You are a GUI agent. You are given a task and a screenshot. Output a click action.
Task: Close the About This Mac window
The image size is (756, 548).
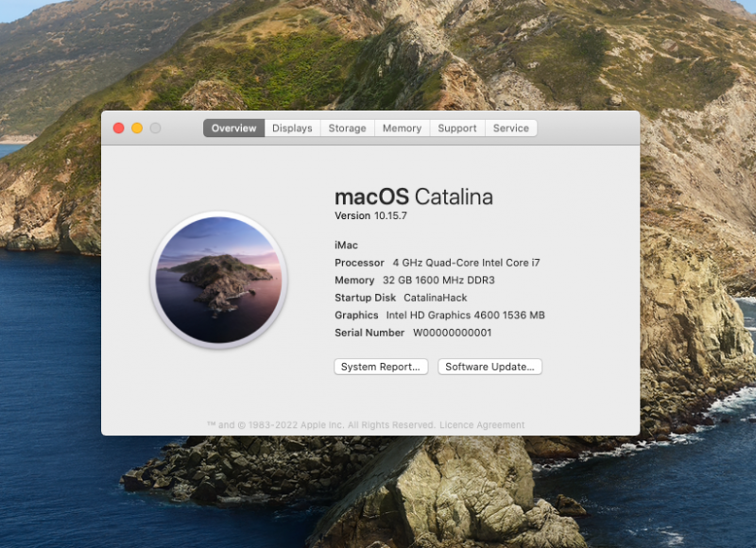[x=119, y=128]
